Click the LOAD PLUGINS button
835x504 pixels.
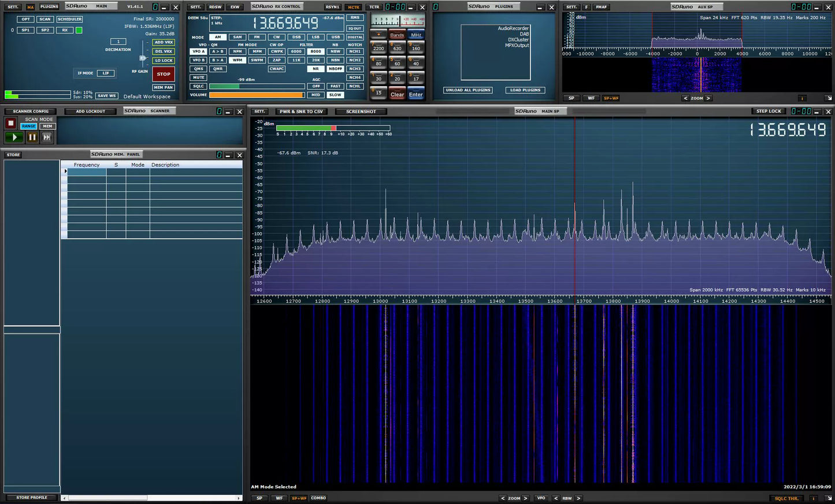tap(525, 90)
